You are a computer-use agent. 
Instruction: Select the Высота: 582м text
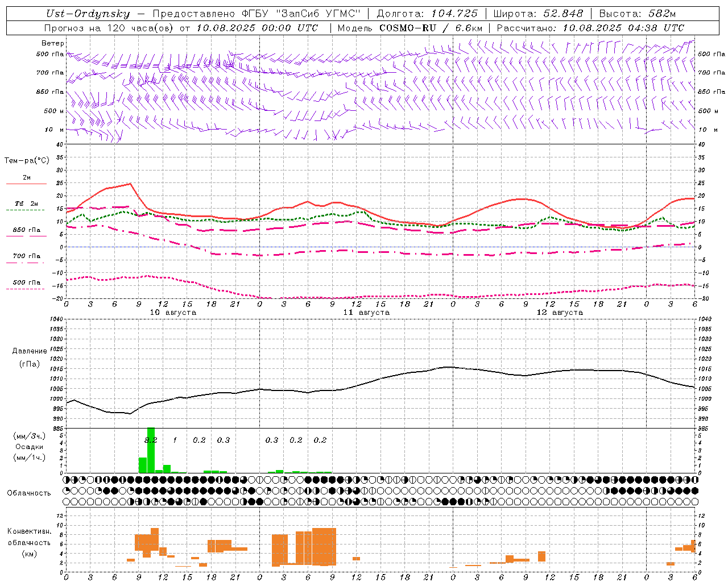pos(637,14)
